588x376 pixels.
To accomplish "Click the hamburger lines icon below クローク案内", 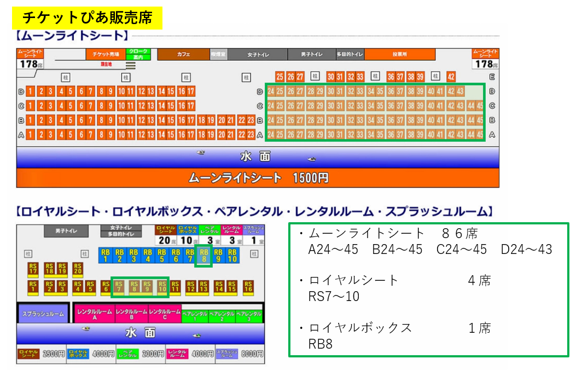I will [x=131, y=65].
